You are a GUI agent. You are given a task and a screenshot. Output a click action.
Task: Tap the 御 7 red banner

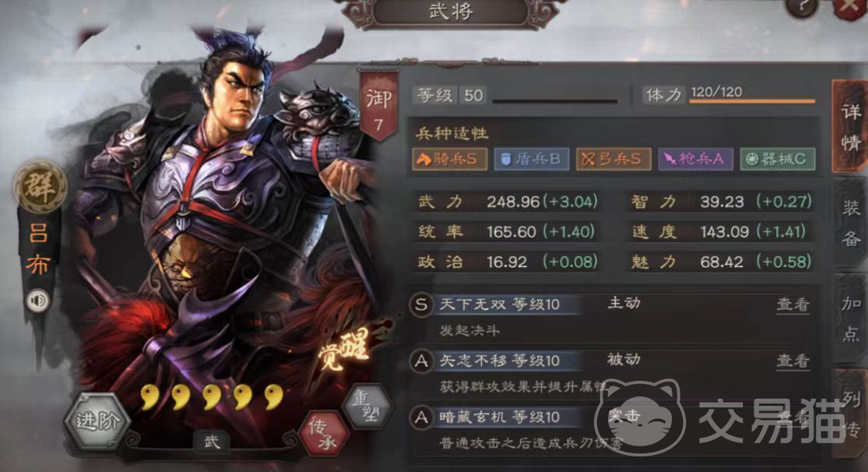tap(378, 105)
